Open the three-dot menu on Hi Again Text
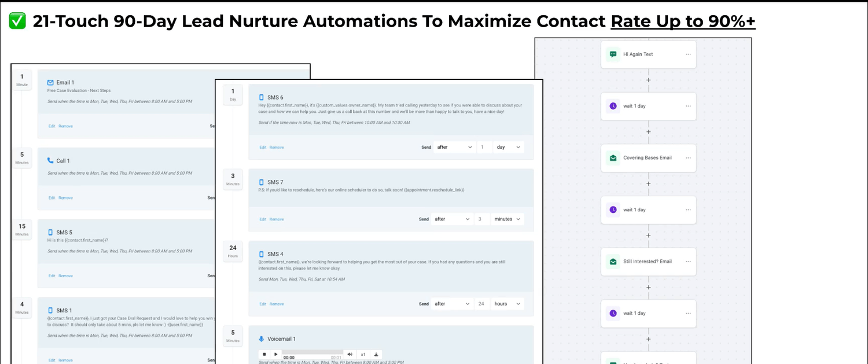This screenshot has width=868, height=364. [x=688, y=54]
